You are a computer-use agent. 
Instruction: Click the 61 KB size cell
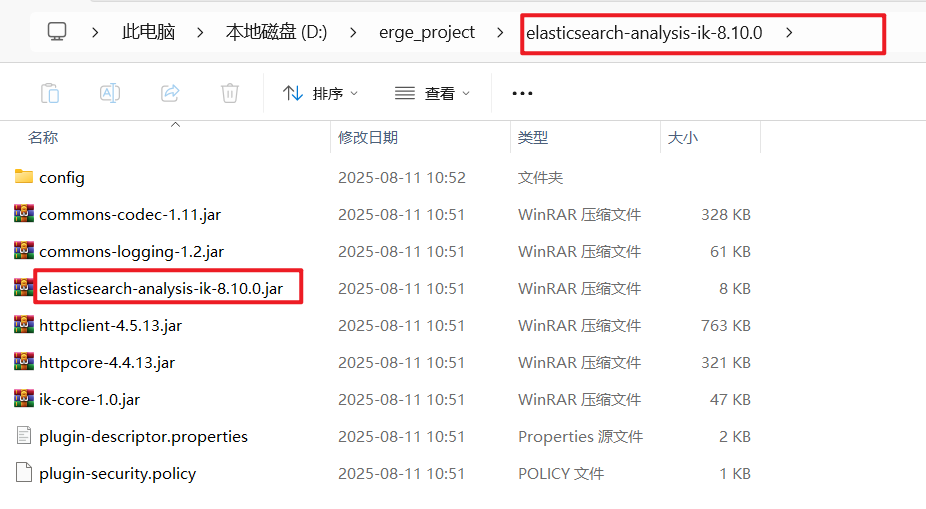[731, 252]
